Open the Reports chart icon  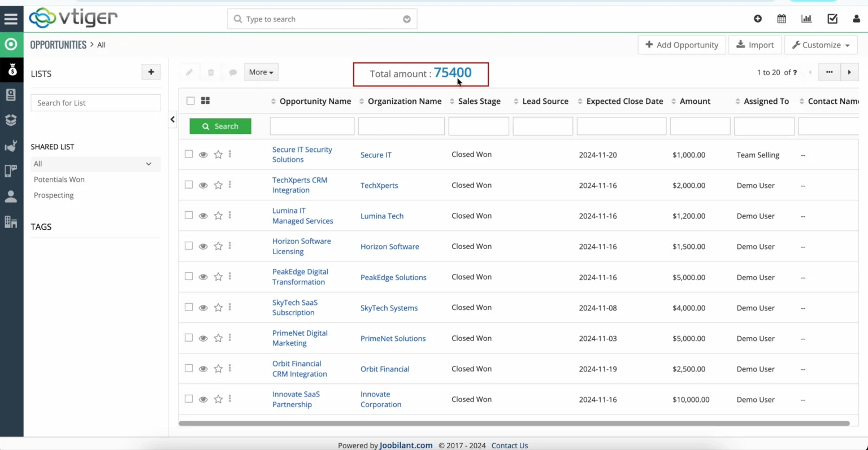pyautogui.click(x=806, y=19)
